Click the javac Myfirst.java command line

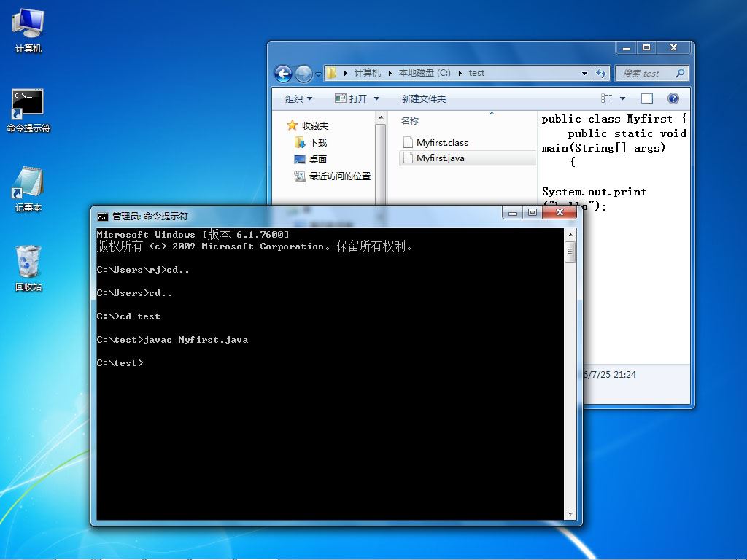(x=172, y=340)
